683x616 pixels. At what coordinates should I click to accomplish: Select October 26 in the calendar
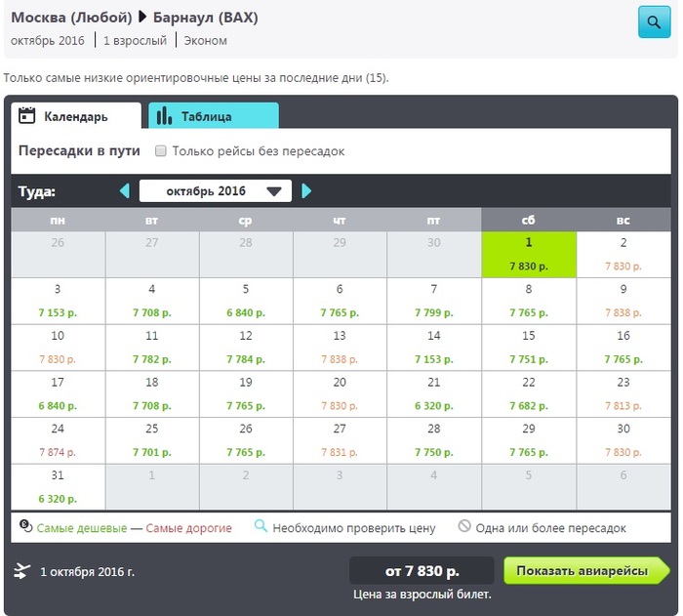(246, 440)
